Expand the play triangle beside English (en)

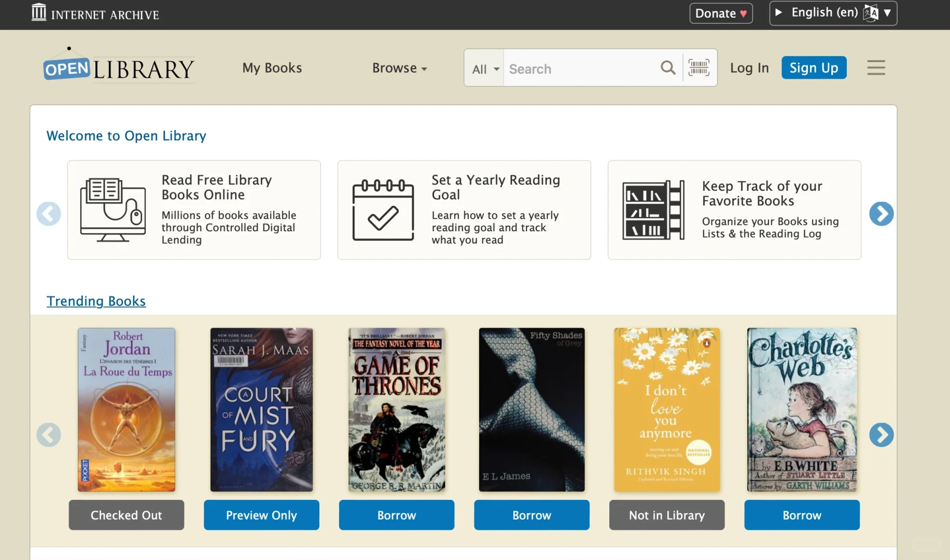coord(778,12)
